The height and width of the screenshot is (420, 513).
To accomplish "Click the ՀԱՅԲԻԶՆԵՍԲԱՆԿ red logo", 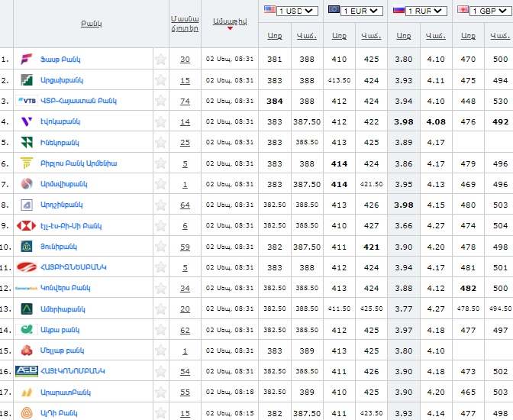I will (x=27, y=267).
